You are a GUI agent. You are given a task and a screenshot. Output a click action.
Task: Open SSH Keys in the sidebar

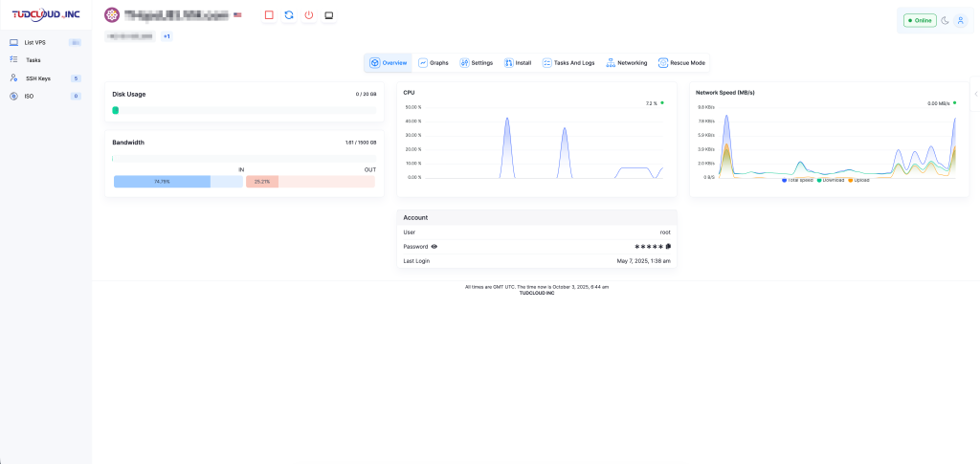(x=38, y=78)
